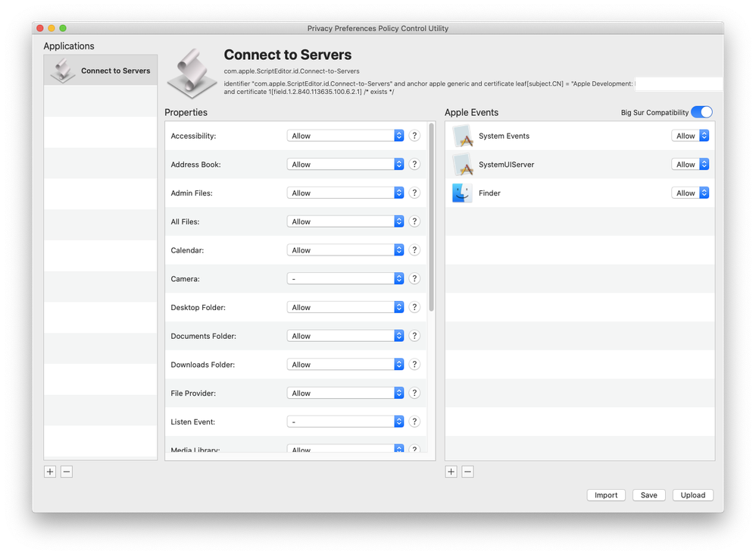Open the Admin Files permission dropdown

(345, 193)
